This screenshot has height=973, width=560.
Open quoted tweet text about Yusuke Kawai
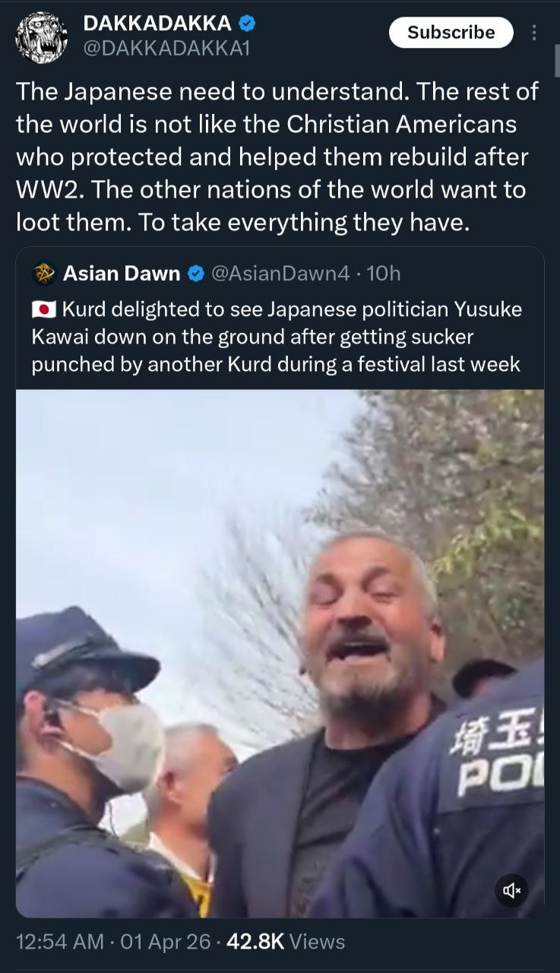277,337
